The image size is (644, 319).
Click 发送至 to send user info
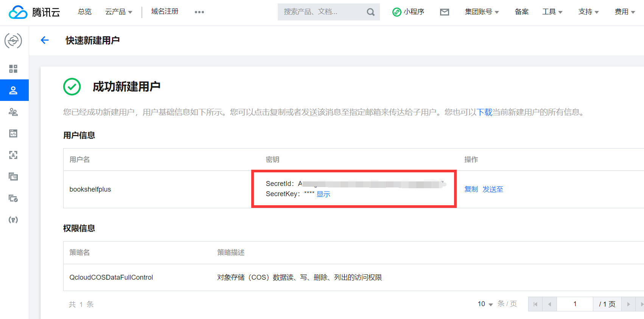493,189
